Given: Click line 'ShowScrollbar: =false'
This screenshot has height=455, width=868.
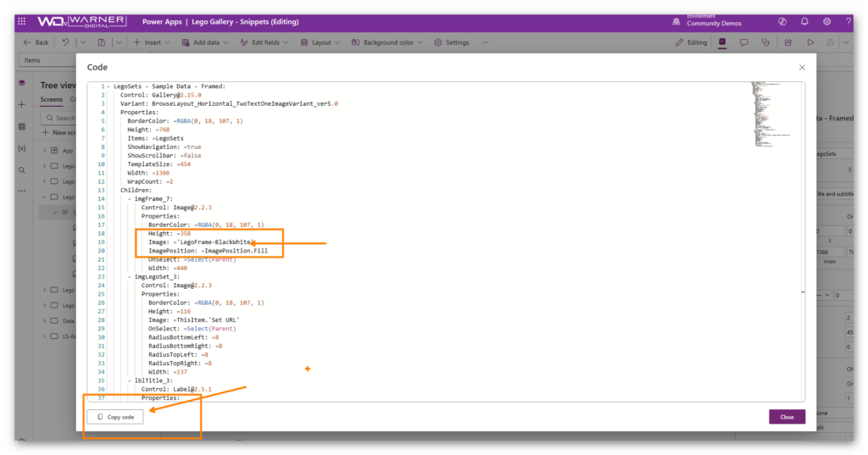Looking at the screenshot, I should point(164,156).
